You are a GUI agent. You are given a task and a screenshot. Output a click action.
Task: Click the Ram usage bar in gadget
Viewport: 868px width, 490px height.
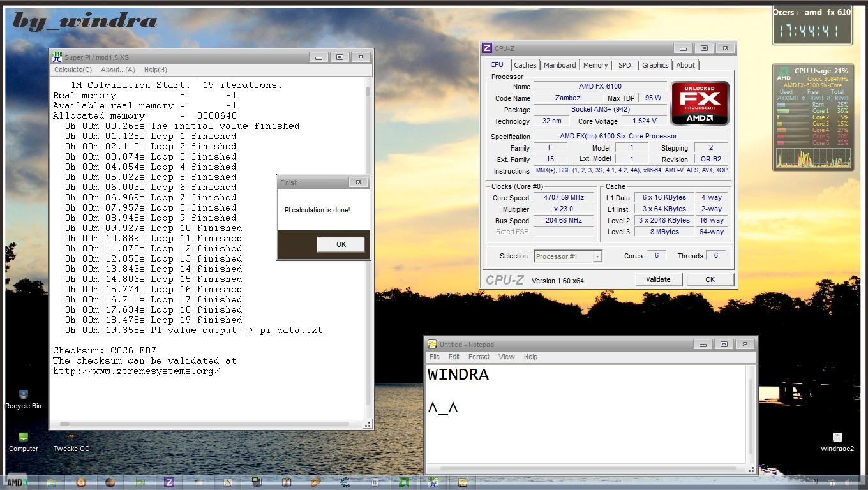[793, 105]
